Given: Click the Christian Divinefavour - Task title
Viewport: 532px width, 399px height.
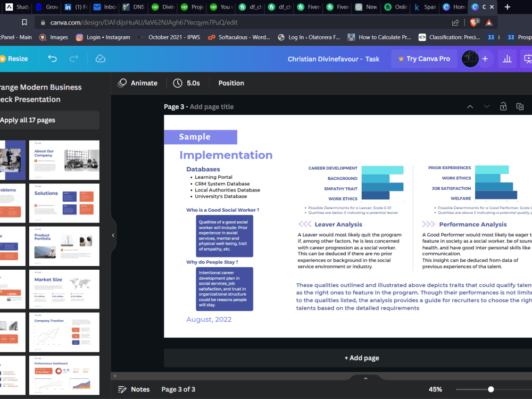Looking at the screenshot, I should [x=333, y=59].
